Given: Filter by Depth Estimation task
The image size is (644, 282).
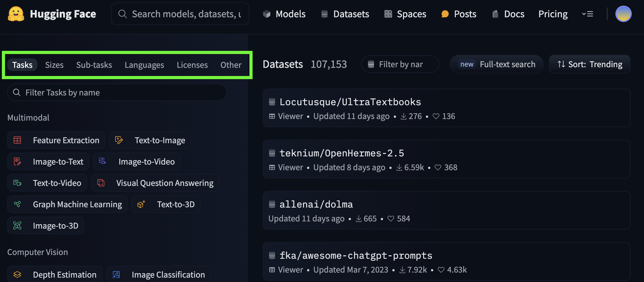Looking at the screenshot, I should pos(55,274).
